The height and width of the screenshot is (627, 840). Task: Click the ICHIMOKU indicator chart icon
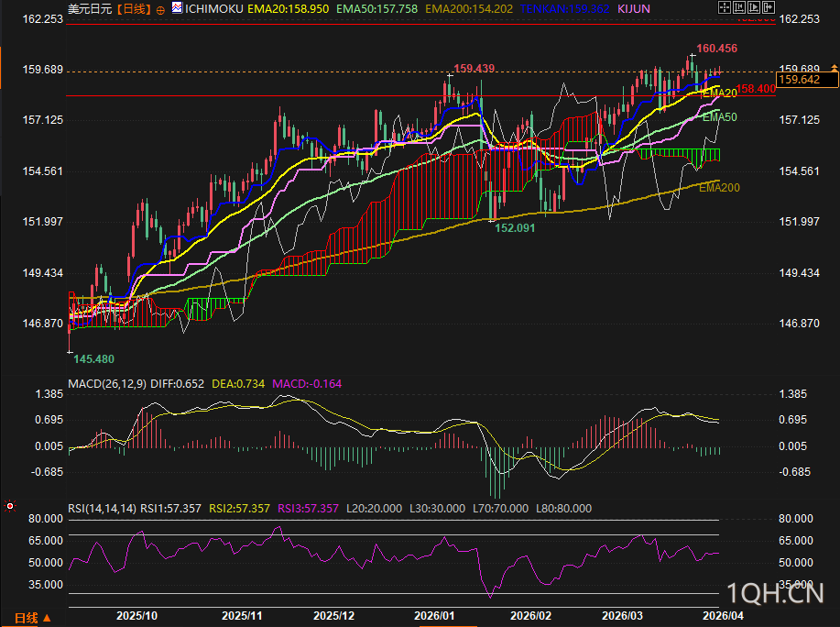(x=177, y=9)
